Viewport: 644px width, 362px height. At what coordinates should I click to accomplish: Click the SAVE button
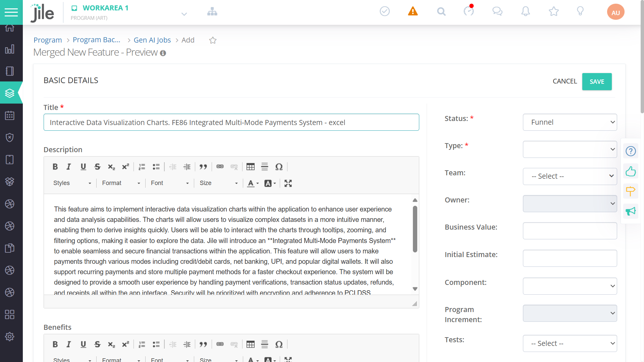point(597,81)
